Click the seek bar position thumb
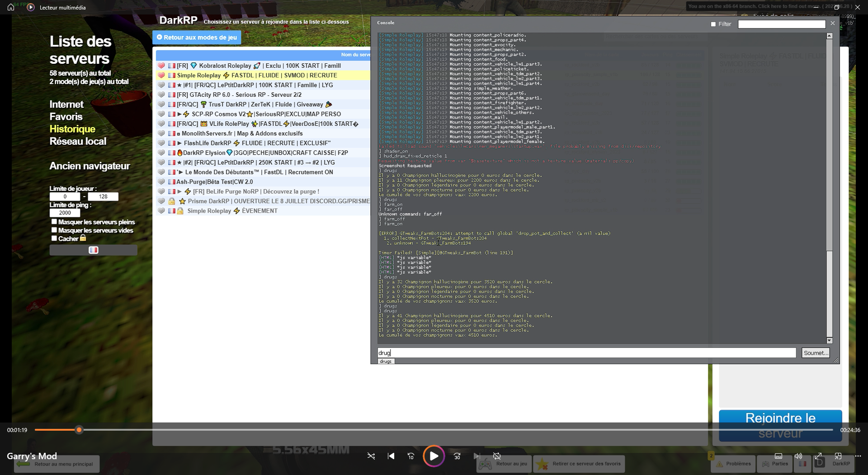The height and width of the screenshot is (475, 868). [x=79, y=430]
